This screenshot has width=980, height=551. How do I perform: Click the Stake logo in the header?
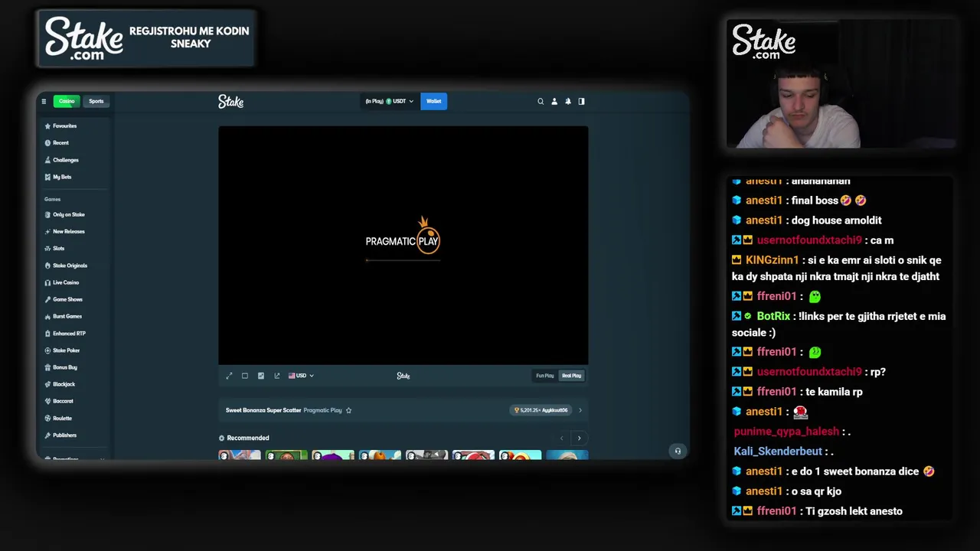(230, 101)
